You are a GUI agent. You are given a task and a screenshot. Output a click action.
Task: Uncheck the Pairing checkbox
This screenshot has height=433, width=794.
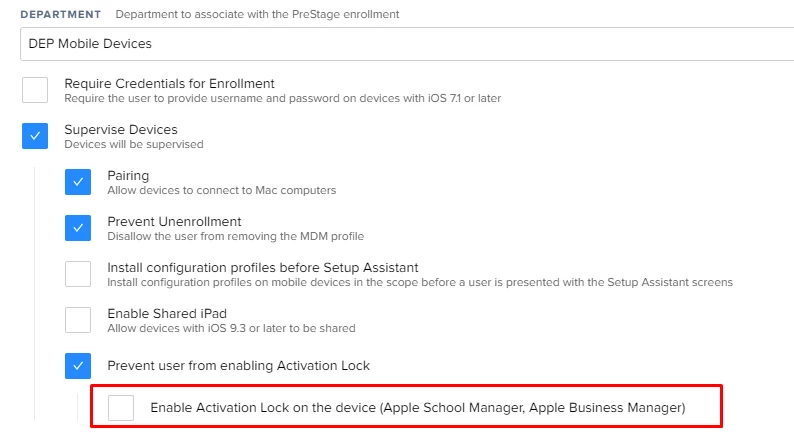click(x=78, y=182)
